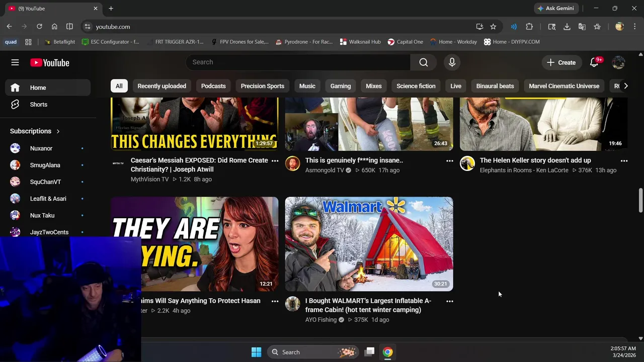Image resolution: width=644 pixels, height=362 pixels.
Task: Open the YouTube hamburger guide menu
Action: click(x=15, y=62)
